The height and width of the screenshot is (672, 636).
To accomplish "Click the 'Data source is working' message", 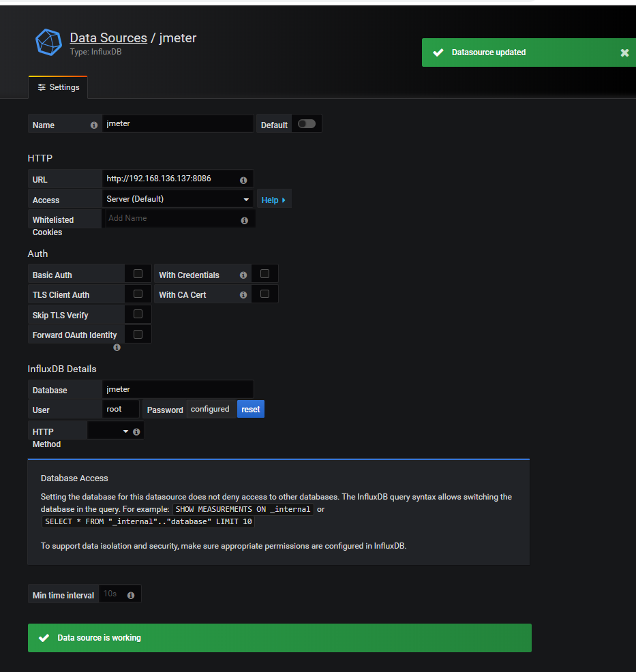I will pos(99,638).
